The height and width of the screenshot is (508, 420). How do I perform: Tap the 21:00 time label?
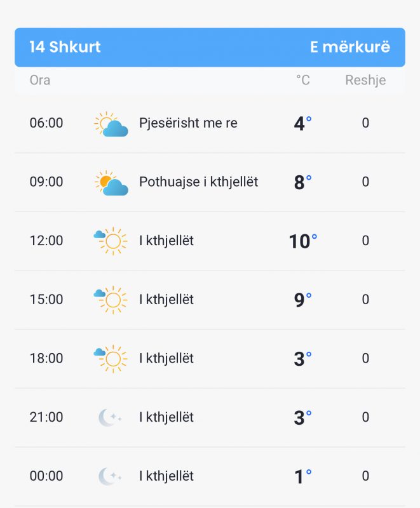point(46,417)
